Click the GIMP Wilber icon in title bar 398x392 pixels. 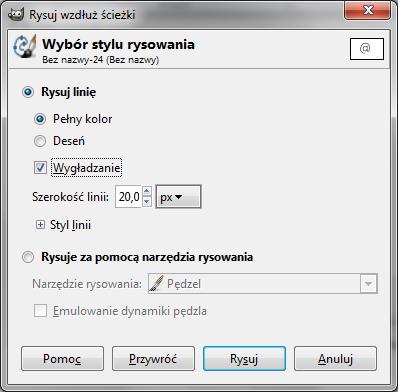pyautogui.click(x=16, y=14)
